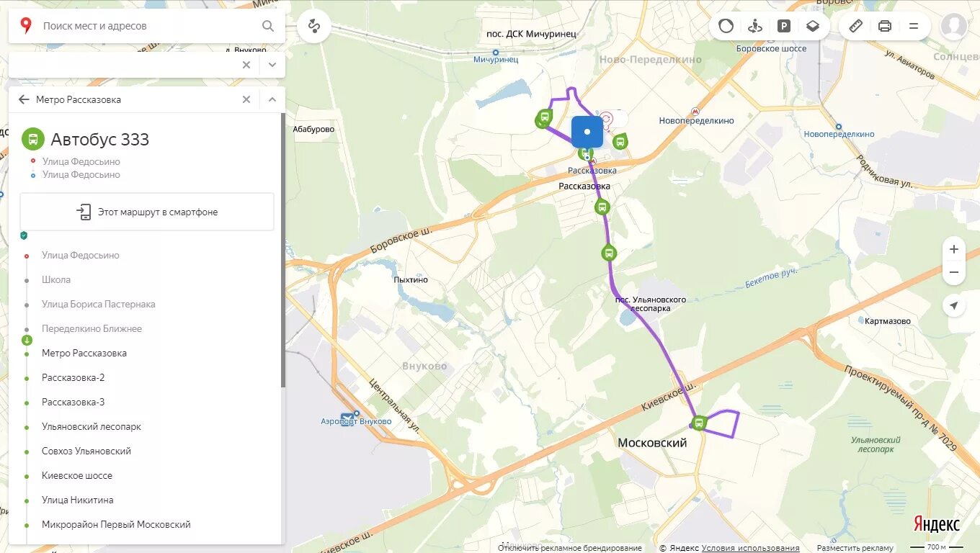
Task: Expand the second panel chevron down
Action: pos(272,65)
